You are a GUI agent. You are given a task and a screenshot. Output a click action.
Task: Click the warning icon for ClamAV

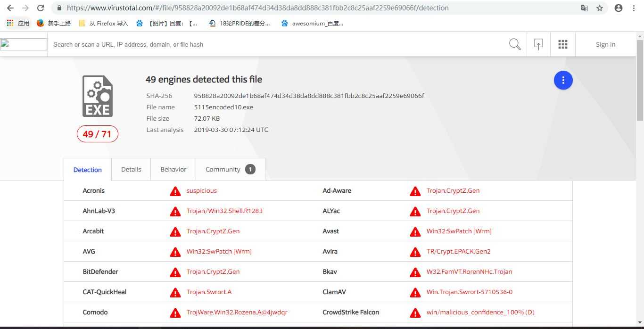pos(415,292)
